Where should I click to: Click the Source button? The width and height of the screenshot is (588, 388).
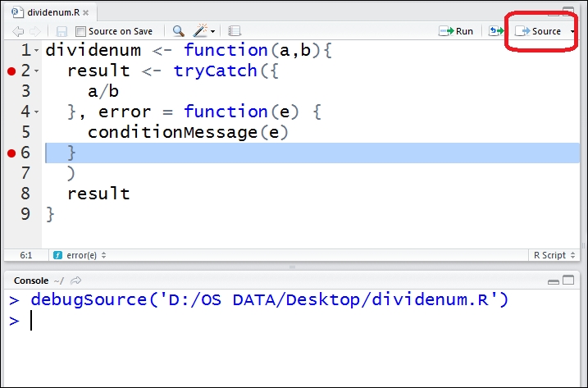pos(539,31)
